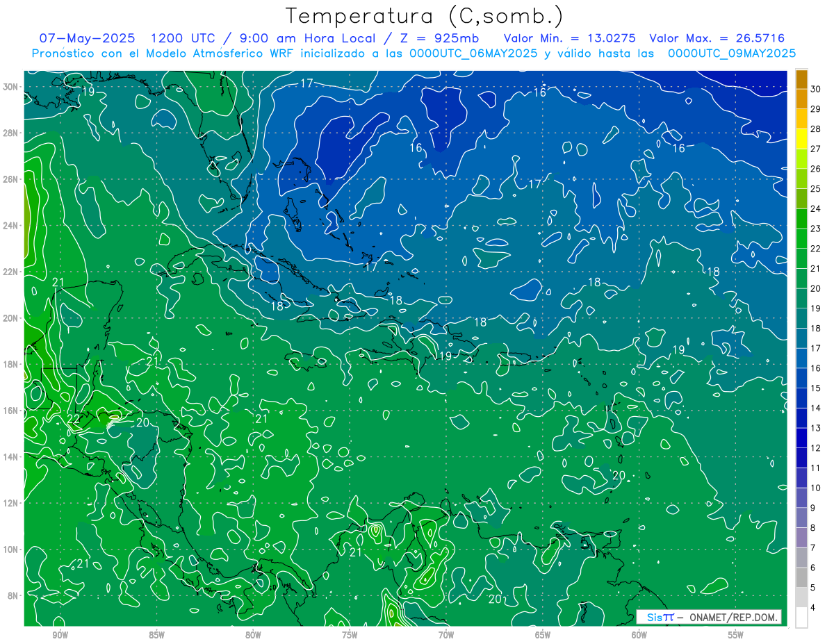Click the legend value '6'
834x644 pixels.
tap(813, 568)
